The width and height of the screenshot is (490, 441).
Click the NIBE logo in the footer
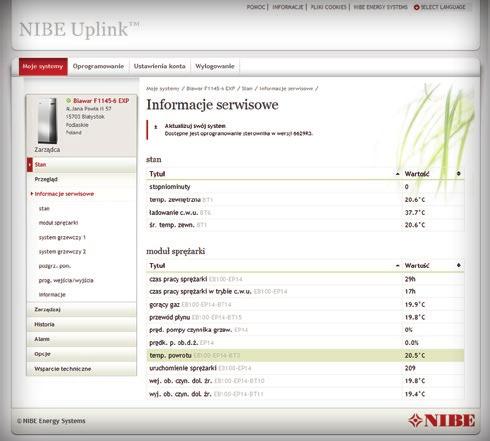pyautogui.click(x=442, y=421)
